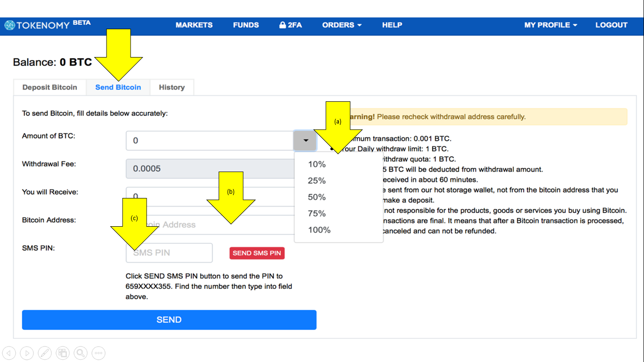Click the slideshow zoom magnifier icon
644x362 pixels.
[x=81, y=353]
